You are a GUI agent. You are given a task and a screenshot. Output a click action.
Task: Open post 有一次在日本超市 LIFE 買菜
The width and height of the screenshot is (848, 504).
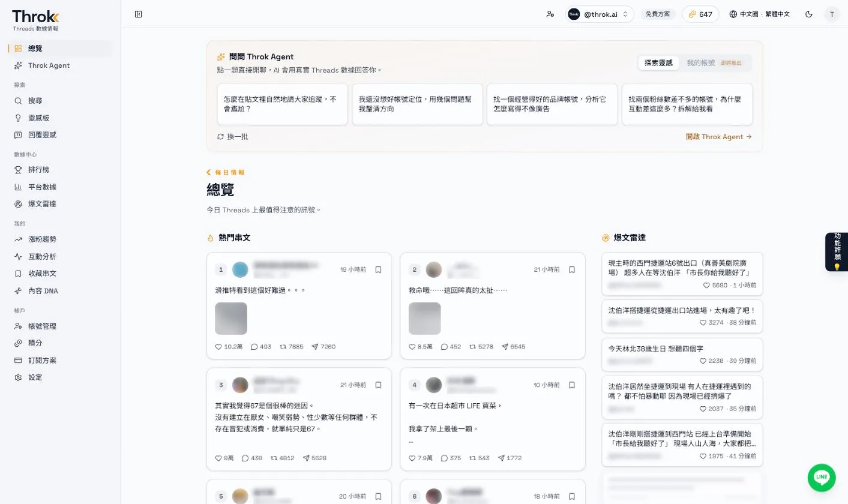pos(493,419)
